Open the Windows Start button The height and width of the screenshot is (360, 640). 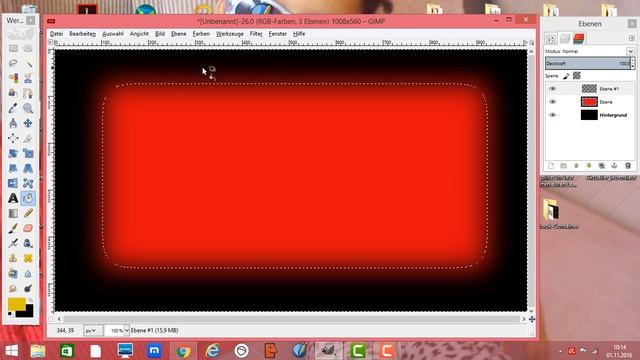pyautogui.click(x=11, y=351)
